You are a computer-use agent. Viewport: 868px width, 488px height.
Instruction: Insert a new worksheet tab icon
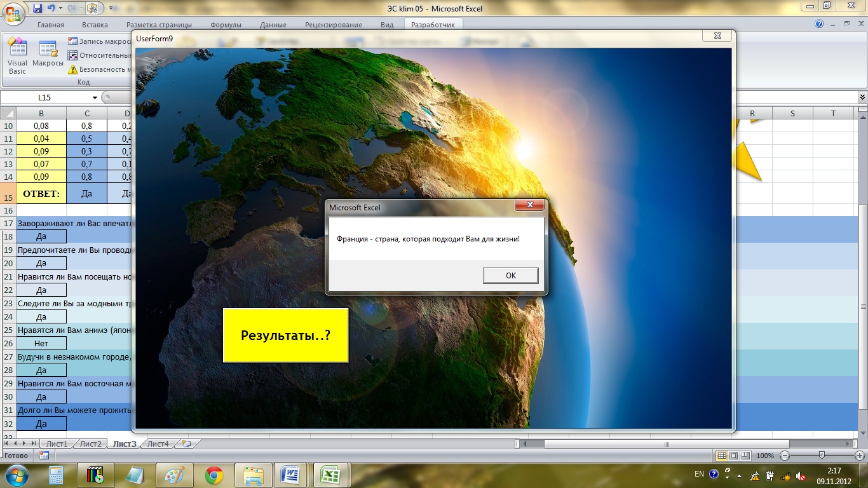pos(186,444)
